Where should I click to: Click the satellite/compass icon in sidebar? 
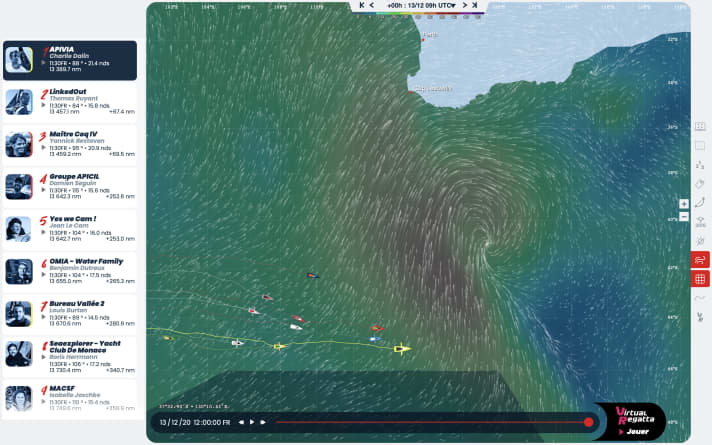tap(700, 241)
